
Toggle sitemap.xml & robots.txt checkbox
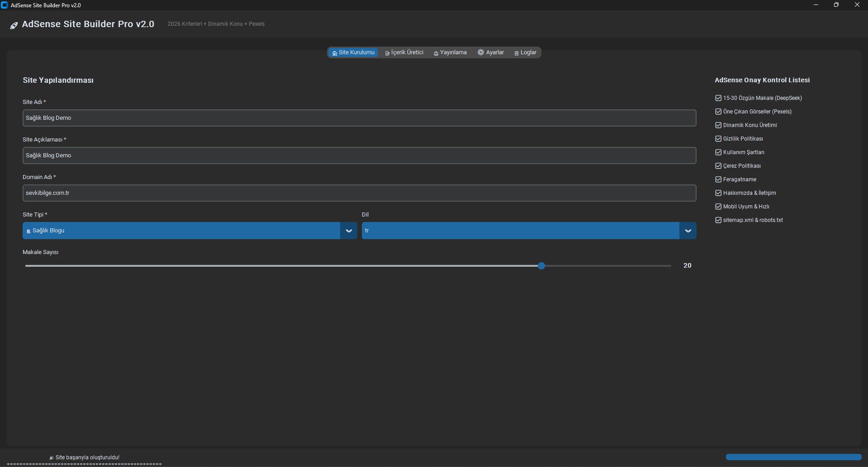(x=718, y=220)
